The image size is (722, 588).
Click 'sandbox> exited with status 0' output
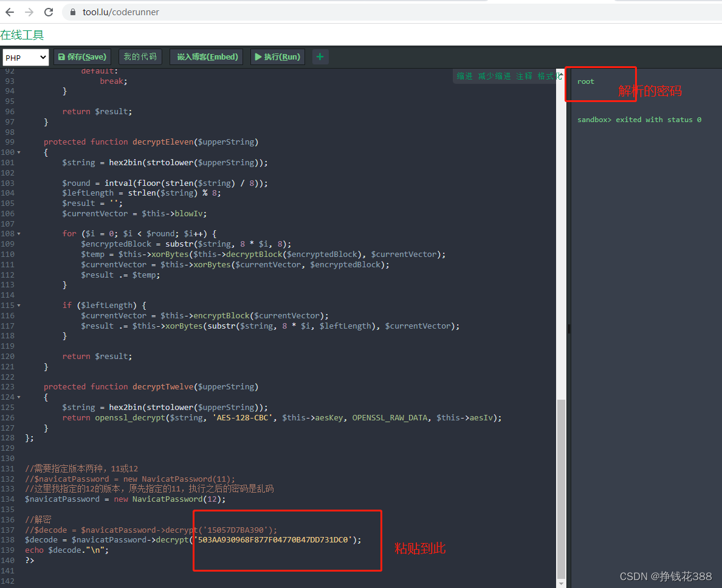tap(639, 120)
